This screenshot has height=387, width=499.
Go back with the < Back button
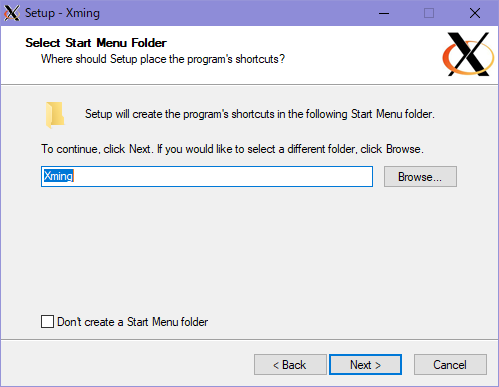click(x=290, y=365)
